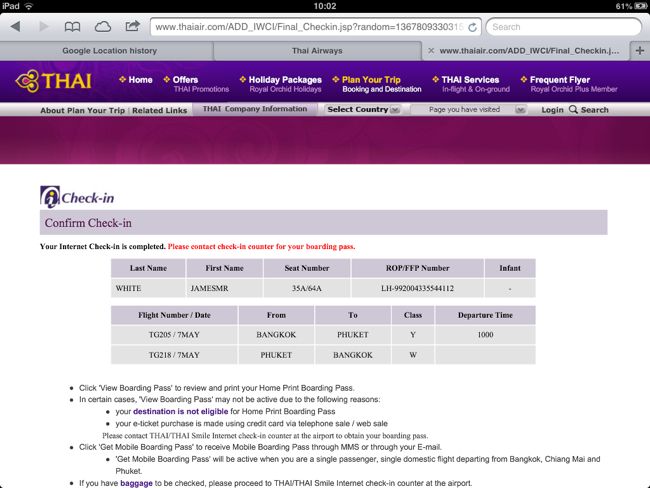Screen dimensions: 650x488
Task: Click the Login link
Action: point(552,110)
